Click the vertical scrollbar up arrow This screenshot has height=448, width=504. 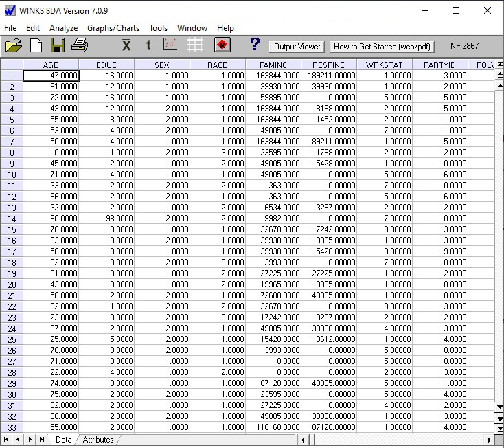[499, 86]
